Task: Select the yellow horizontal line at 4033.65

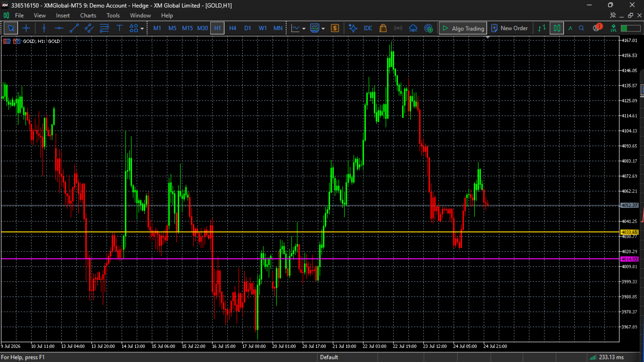Action: (309, 232)
